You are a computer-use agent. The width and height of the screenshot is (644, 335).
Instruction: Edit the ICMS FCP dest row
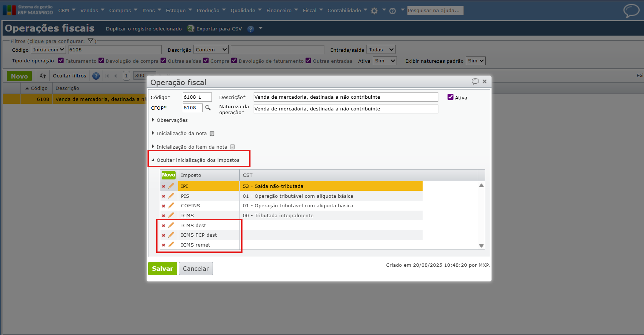click(171, 235)
